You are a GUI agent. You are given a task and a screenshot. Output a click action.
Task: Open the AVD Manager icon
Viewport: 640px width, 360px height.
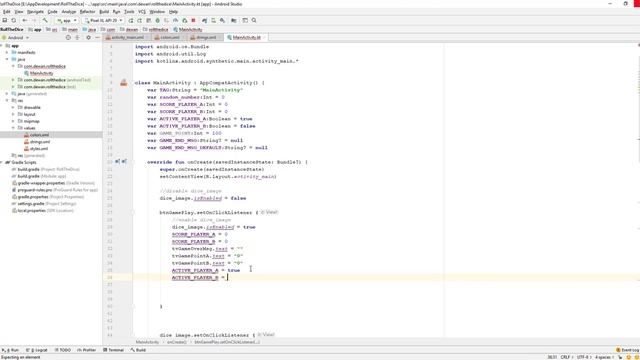click(213, 20)
